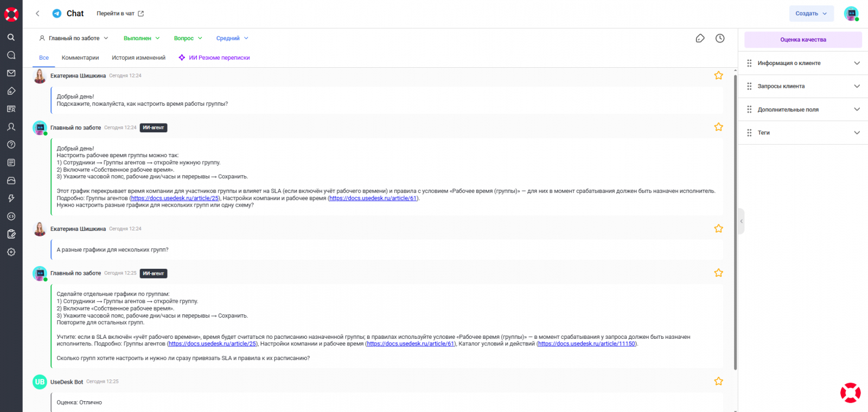Click the tag icon beside the clock

pos(700,38)
